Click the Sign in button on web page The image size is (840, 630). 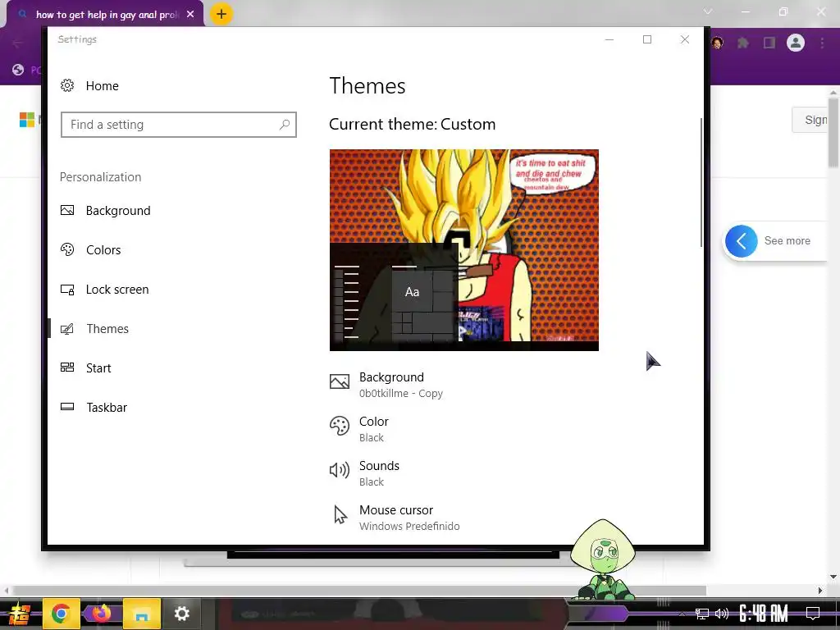pos(811,120)
